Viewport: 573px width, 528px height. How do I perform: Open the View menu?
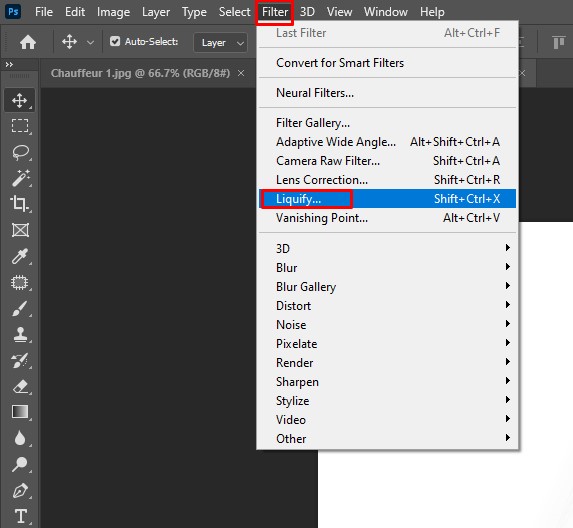tap(339, 12)
